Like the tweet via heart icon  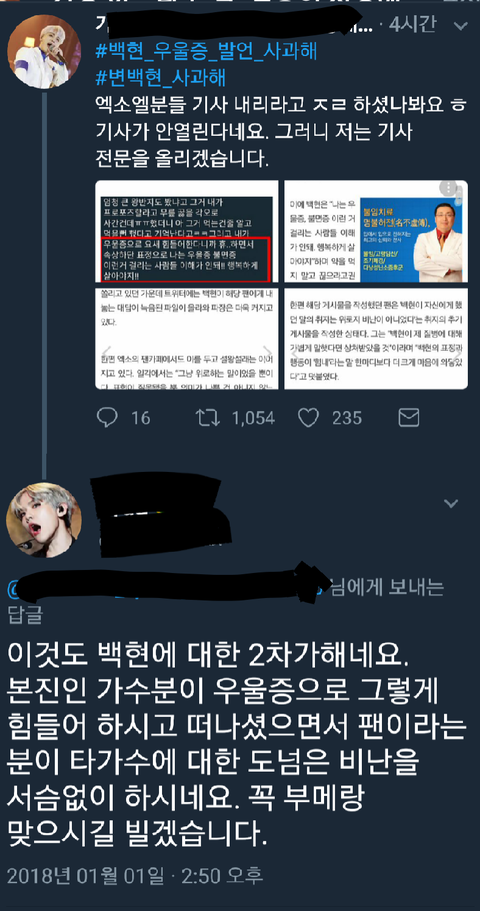pyautogui.click(x=309, y=417)
